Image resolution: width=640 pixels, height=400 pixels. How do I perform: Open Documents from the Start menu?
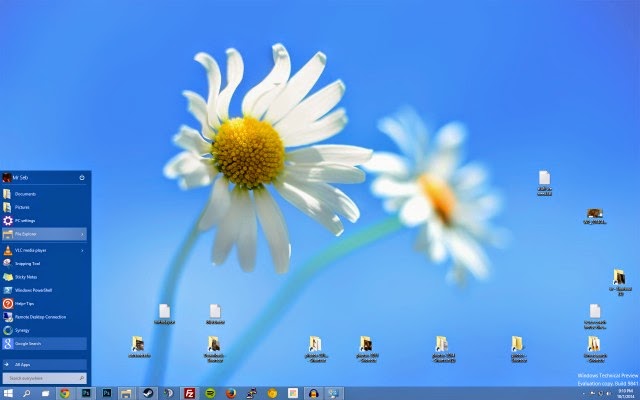click(44, 194)
